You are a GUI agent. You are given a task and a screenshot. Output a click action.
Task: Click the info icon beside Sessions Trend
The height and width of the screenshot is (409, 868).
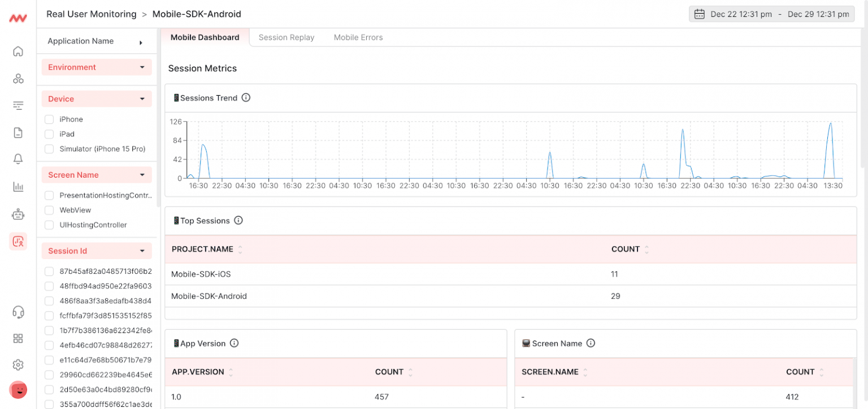click(246, 97)
